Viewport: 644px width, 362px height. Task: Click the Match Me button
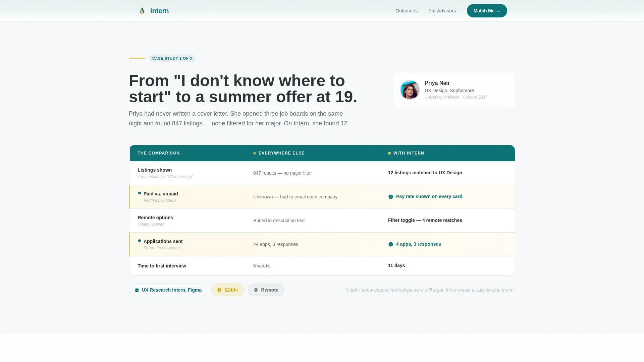(x=487, y=11)
